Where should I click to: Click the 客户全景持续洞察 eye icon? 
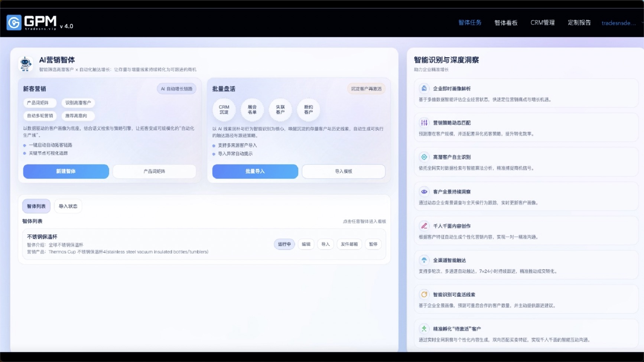[424, 192]
